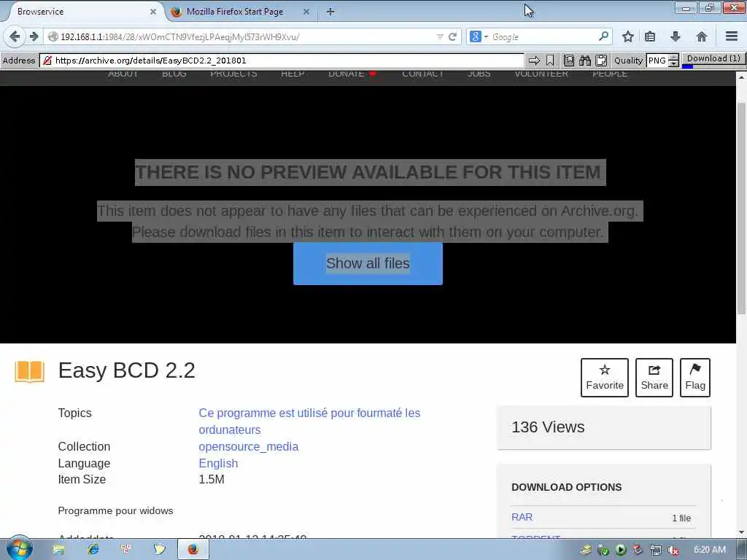The width and height of the screenshot is (747, 560).
Task: Click the insecure lock icon in Address bar
Action: (47, 61)
